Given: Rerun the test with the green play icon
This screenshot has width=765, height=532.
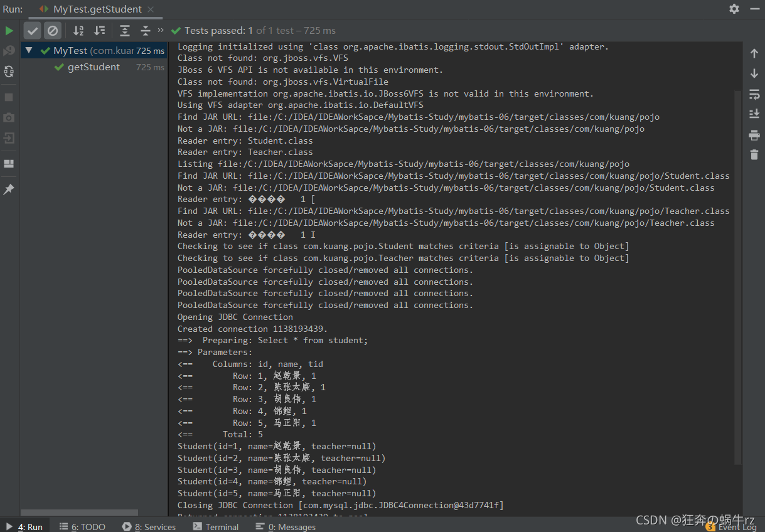Looking at the screenshot, I should tap(9, 30).
